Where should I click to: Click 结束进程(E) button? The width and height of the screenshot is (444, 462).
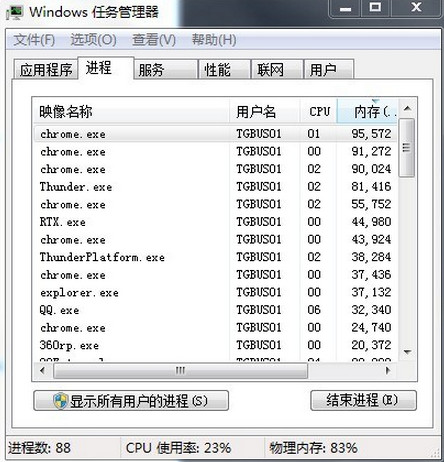[x=363, y=400]
